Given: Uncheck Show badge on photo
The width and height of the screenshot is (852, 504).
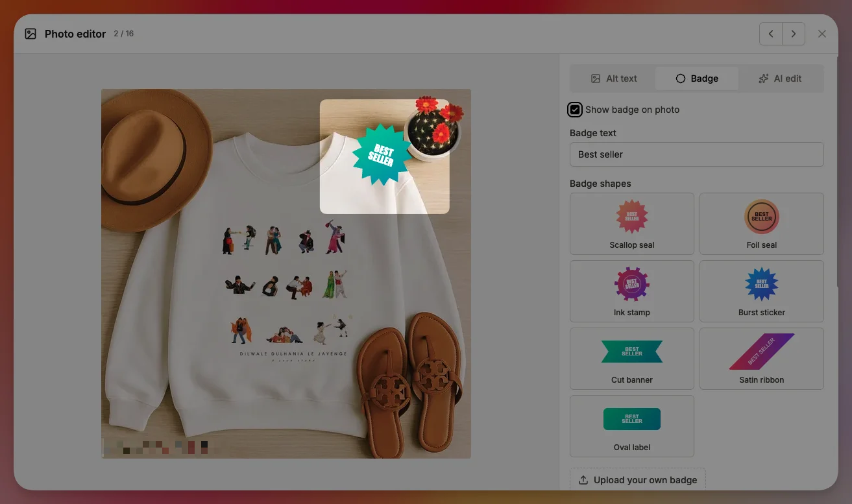Looking at the screenshot, I should 575,110.
